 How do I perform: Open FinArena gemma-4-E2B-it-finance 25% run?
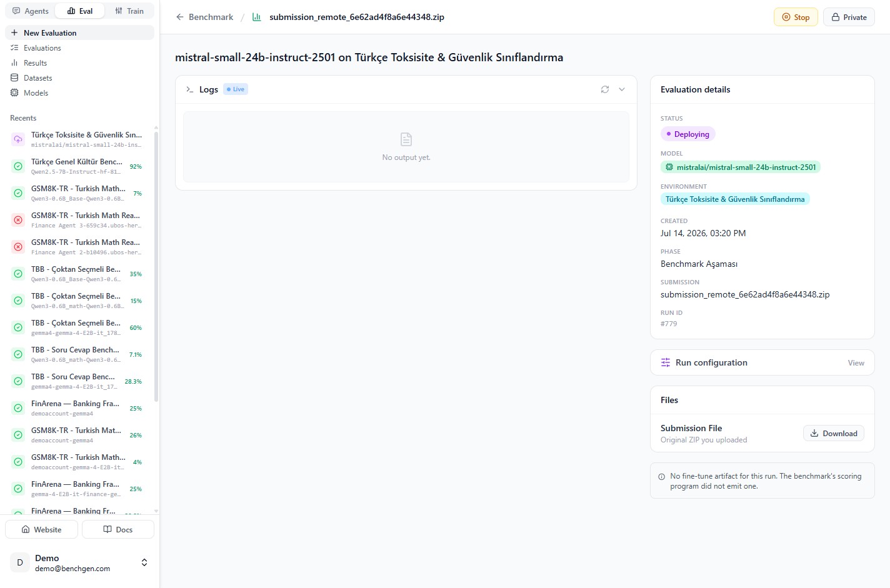point(81,489)
